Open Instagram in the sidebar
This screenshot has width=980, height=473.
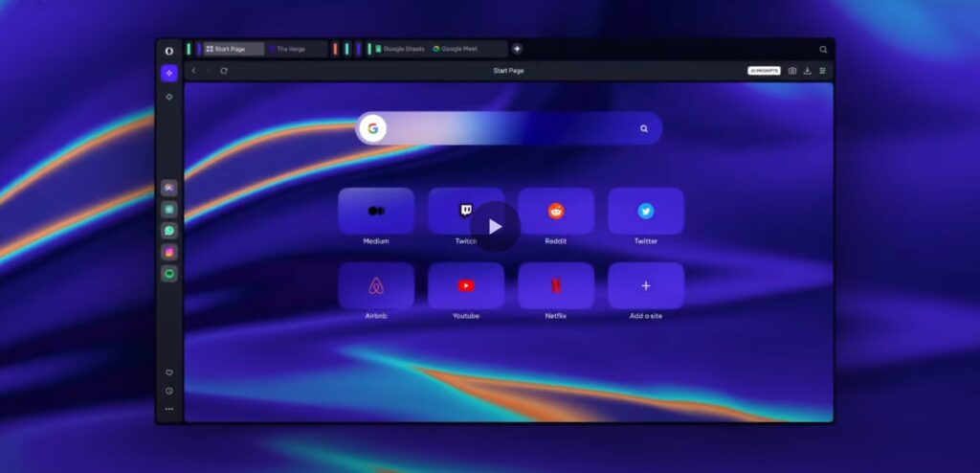[169, 253]
